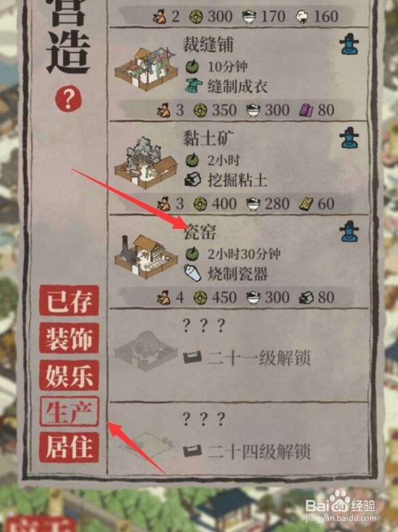The height and width of the screenshot is (532, 398).
Task: Switch to the 娱乐 entertainment tab
Action: [69, 375]
